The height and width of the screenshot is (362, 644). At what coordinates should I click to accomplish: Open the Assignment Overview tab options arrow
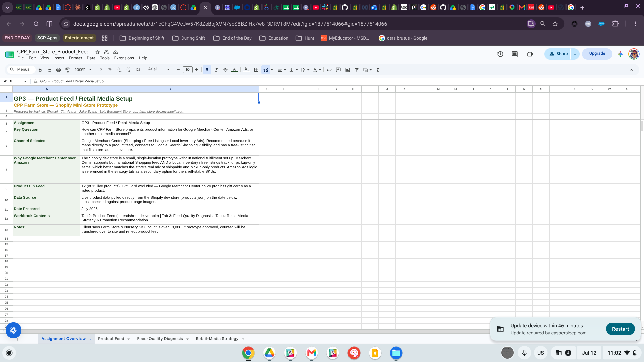90,339
